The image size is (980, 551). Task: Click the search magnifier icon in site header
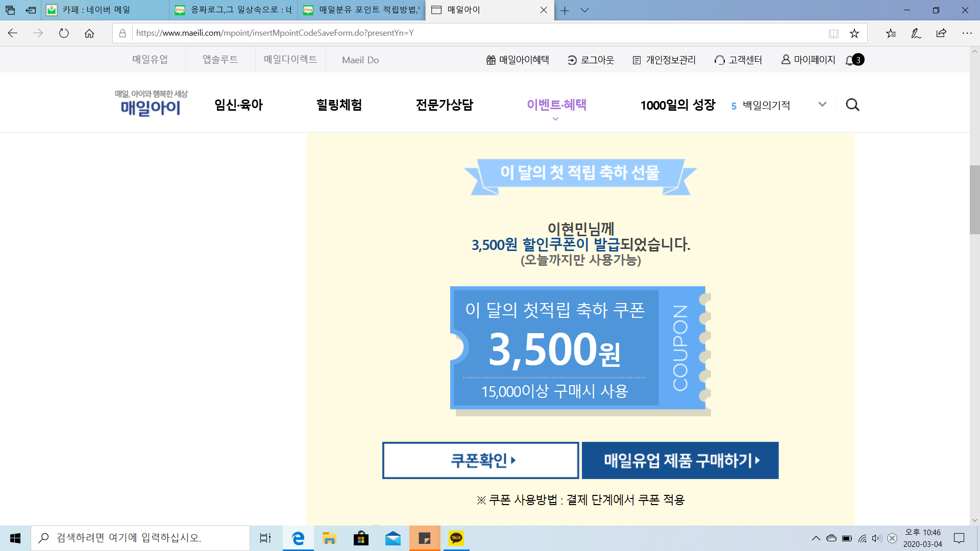point(852,105)
